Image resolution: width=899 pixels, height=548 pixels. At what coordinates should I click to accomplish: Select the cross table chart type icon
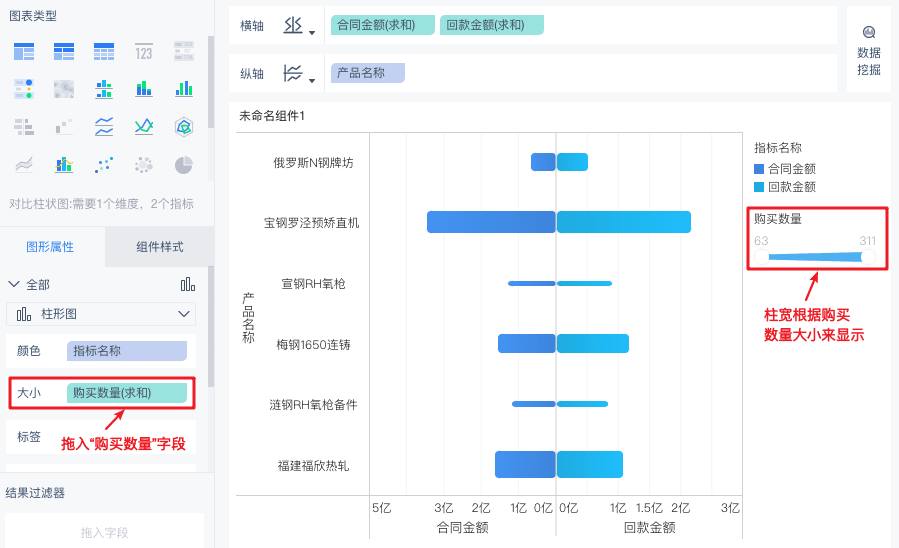[64, 52]
